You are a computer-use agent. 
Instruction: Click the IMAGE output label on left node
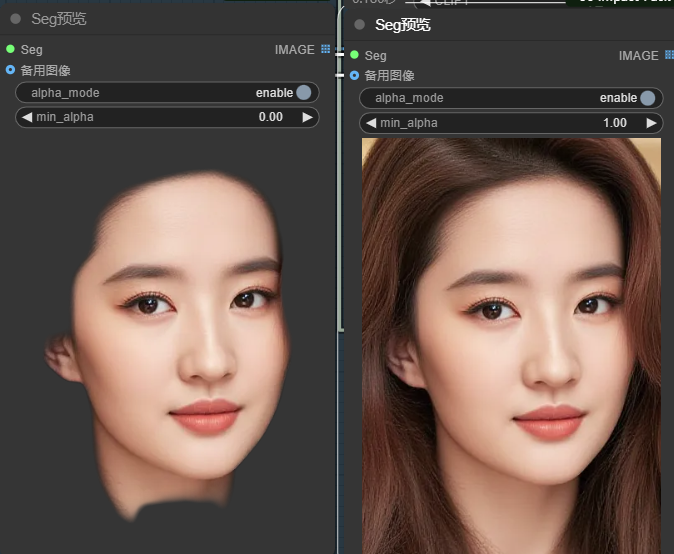pos(295,49)
